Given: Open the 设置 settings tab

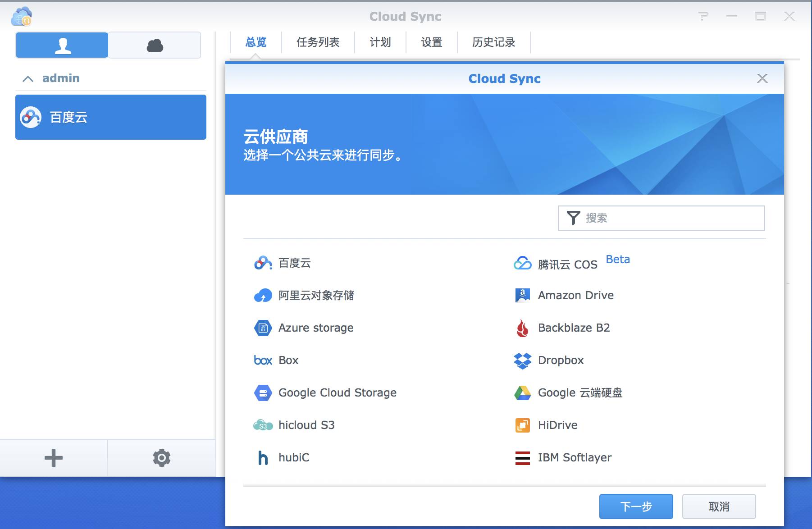Looking at the screenshot, I should pos(432,42).
